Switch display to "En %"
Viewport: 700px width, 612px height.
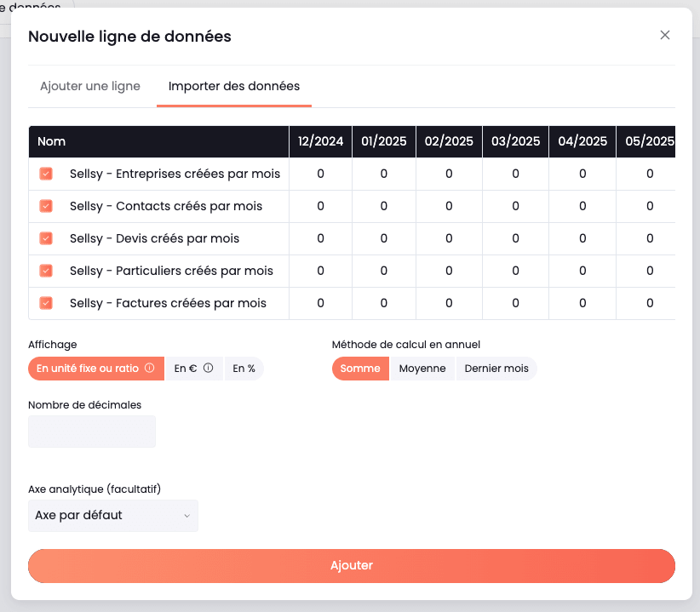(x=244, y=368)
